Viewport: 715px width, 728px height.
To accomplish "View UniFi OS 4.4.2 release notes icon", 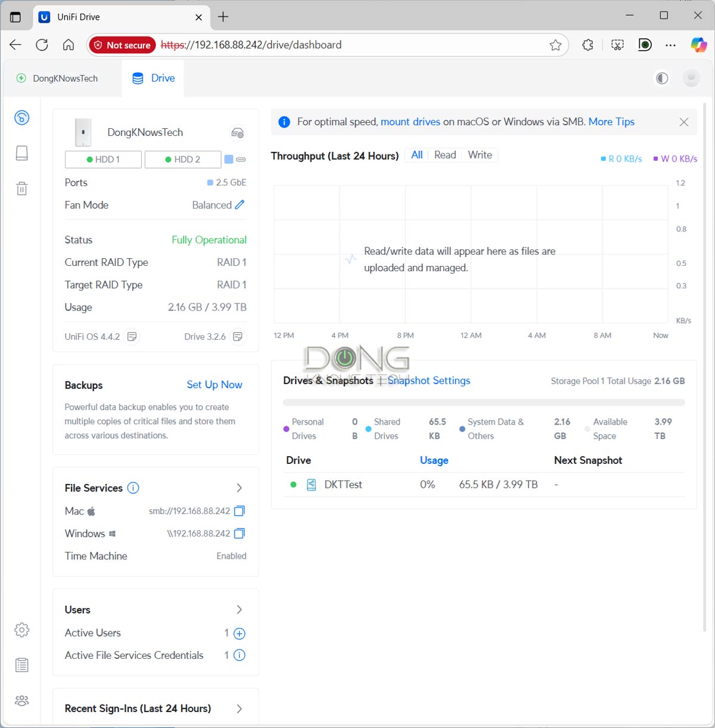I will (x=132, y=337).
